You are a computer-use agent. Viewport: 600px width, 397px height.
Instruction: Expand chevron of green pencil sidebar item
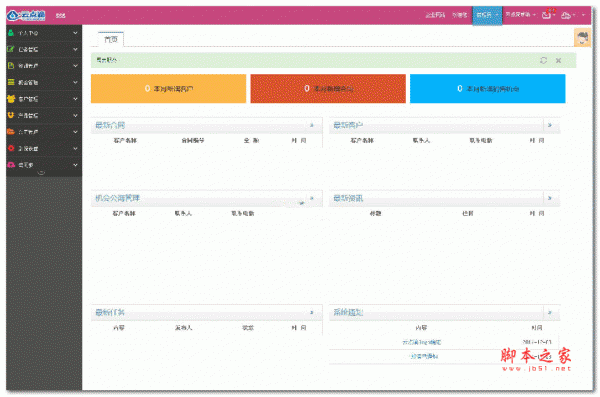pos(75,49)
